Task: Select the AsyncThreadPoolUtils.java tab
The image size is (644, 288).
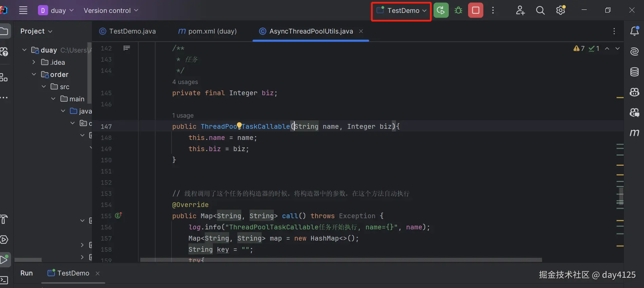Action: coord(306,31)
